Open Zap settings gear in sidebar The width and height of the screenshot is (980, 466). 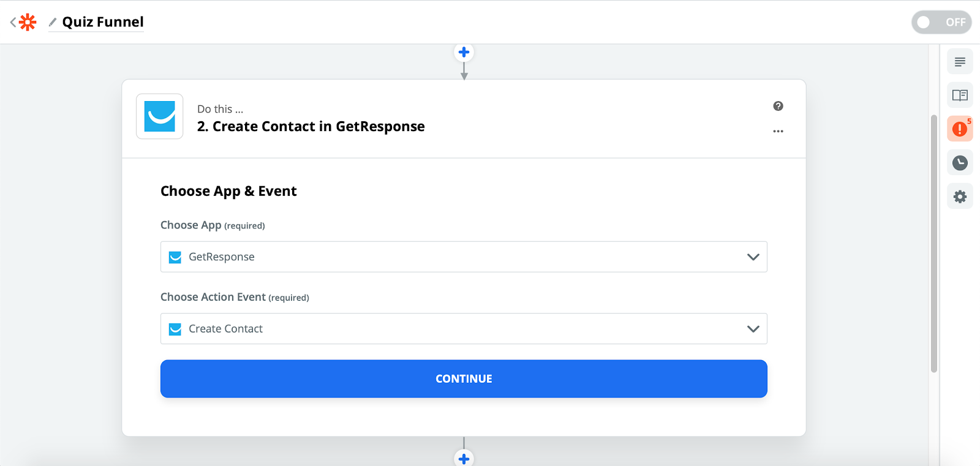960,197
